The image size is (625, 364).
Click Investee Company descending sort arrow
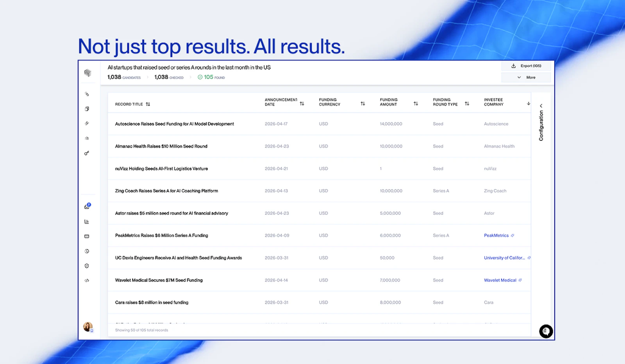pos(529,104)
